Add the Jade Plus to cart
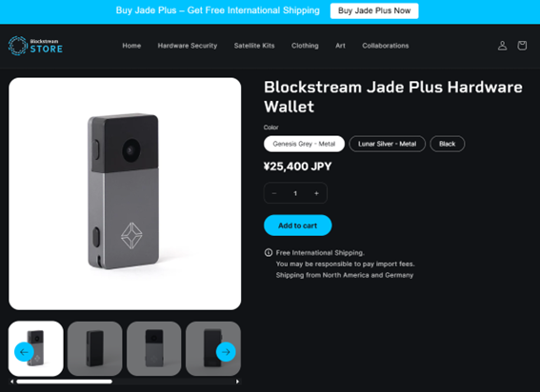Screen dimensions: 540x392 point(297,225)
